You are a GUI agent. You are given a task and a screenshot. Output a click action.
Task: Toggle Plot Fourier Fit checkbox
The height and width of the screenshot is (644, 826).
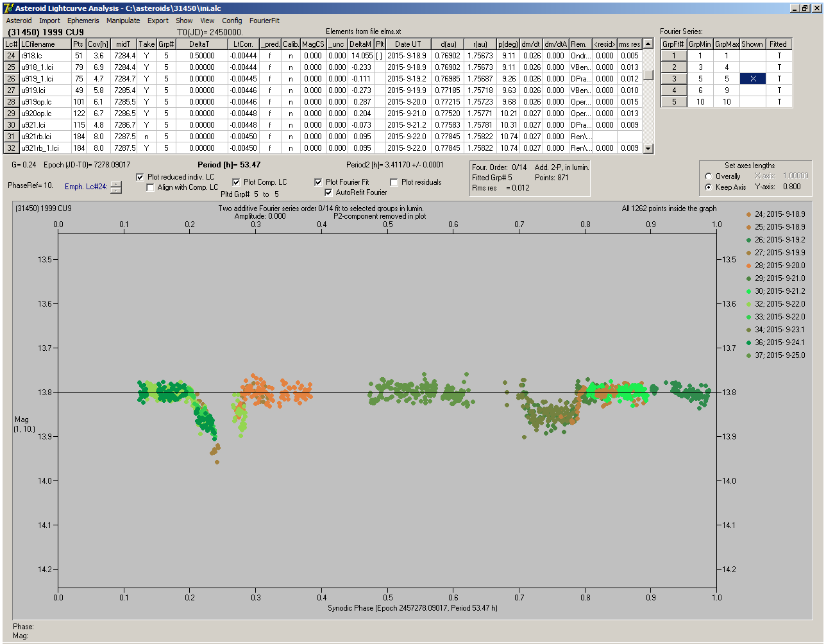(318, 182)
